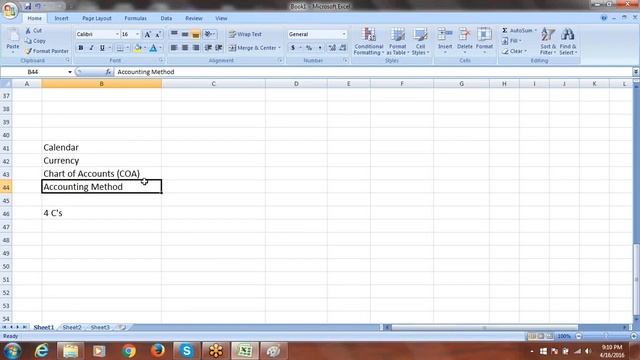
Task: Apply Percent Style format
Action: [x=309, y=48]
